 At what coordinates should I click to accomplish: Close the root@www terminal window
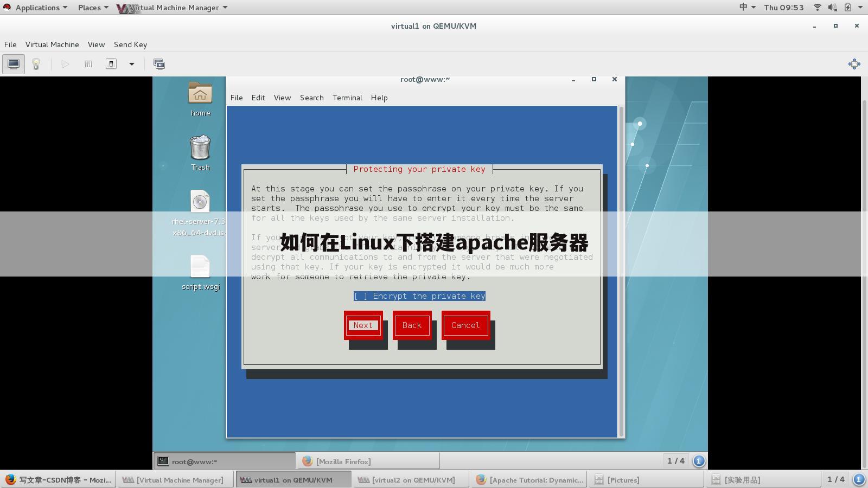615,79
